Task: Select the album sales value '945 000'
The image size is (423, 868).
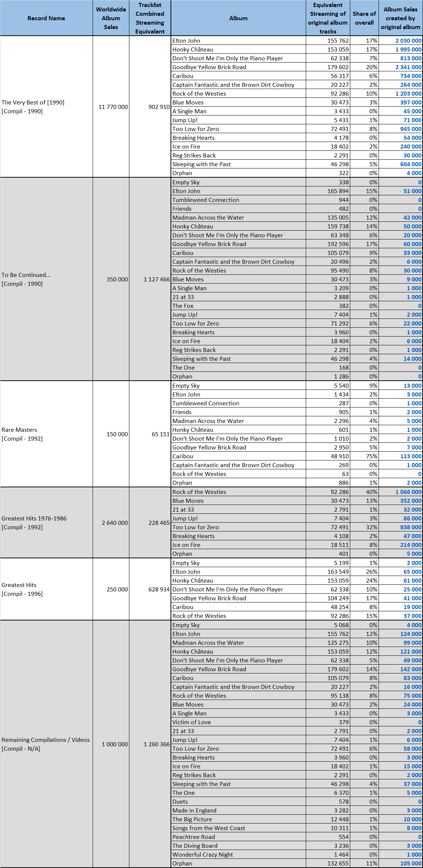Action: coord(411,129)
